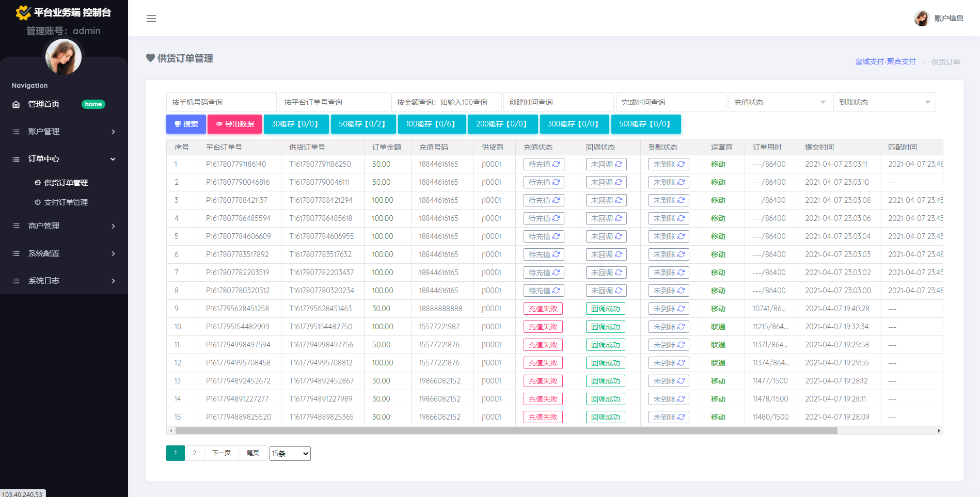Click the account avatar in top-right
Viewport: 980px width, 497px height.
pyautogui.click(x=922, y=18)
